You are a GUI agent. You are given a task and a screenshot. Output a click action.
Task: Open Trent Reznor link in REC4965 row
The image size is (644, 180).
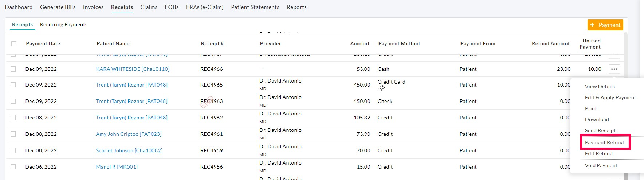(131, 85)
